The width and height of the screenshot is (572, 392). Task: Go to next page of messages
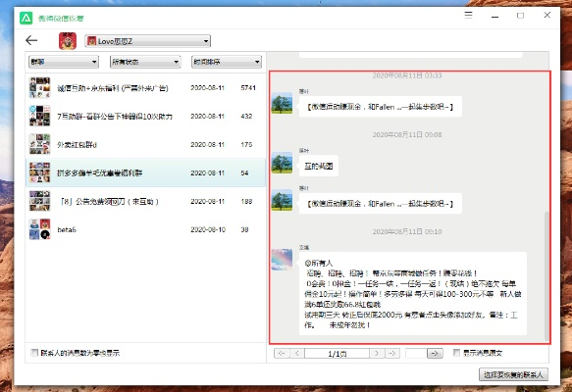377,353
